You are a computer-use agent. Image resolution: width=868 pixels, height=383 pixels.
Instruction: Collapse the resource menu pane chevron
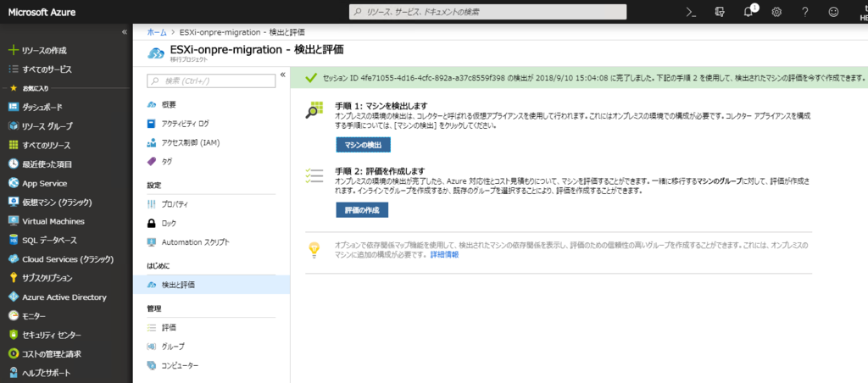[x=282, y=75]
